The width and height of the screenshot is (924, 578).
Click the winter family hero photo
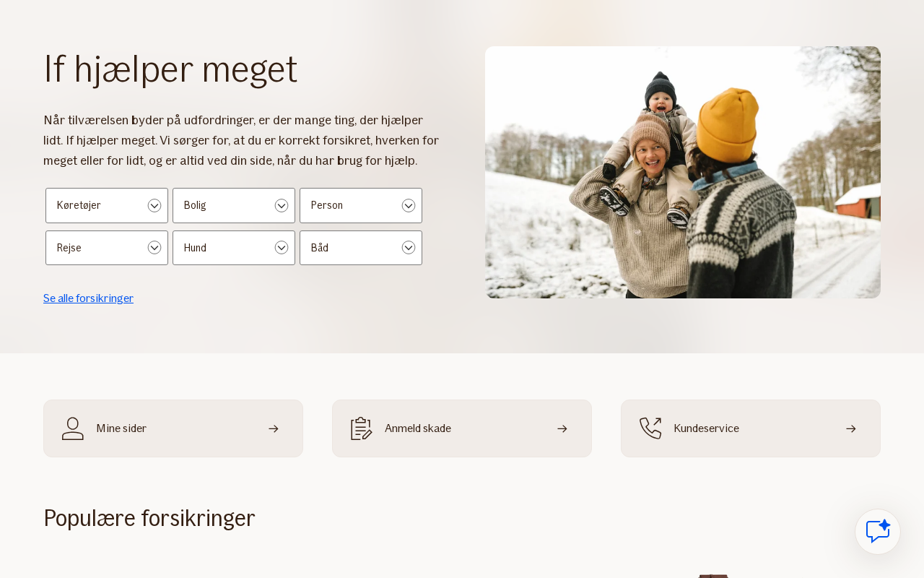[683, 172]
